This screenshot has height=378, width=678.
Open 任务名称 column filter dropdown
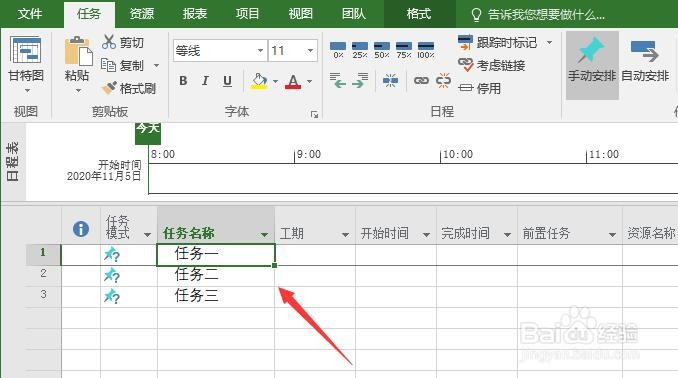(264, 235)
